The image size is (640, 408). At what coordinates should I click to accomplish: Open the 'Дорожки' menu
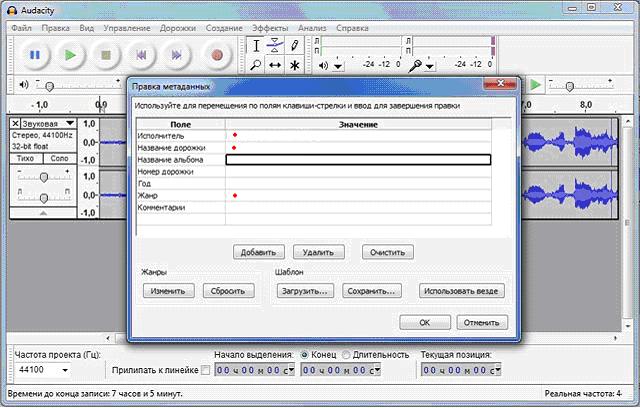175,27
